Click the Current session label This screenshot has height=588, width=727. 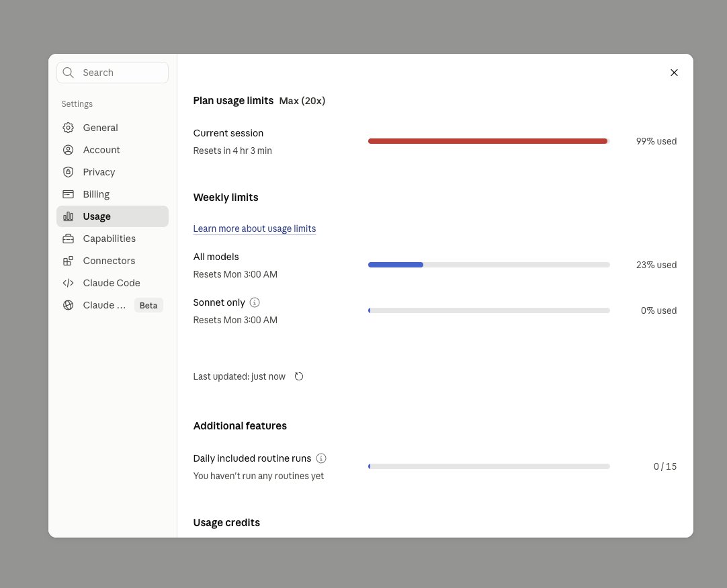(228, 133)
